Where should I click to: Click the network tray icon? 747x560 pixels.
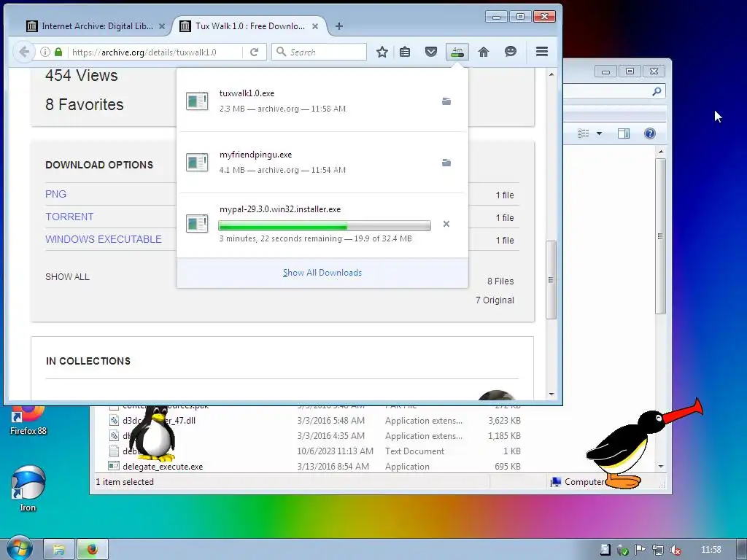pyautogui.click(x=658, y=550)
